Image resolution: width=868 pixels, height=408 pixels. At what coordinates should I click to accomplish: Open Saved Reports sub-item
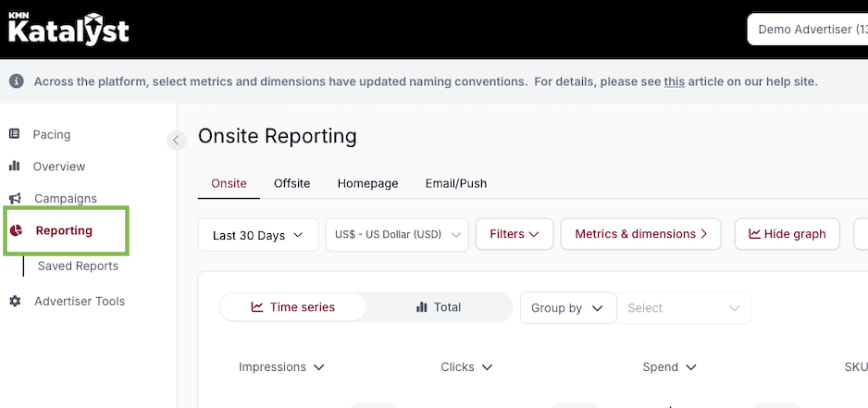[78, 266]
